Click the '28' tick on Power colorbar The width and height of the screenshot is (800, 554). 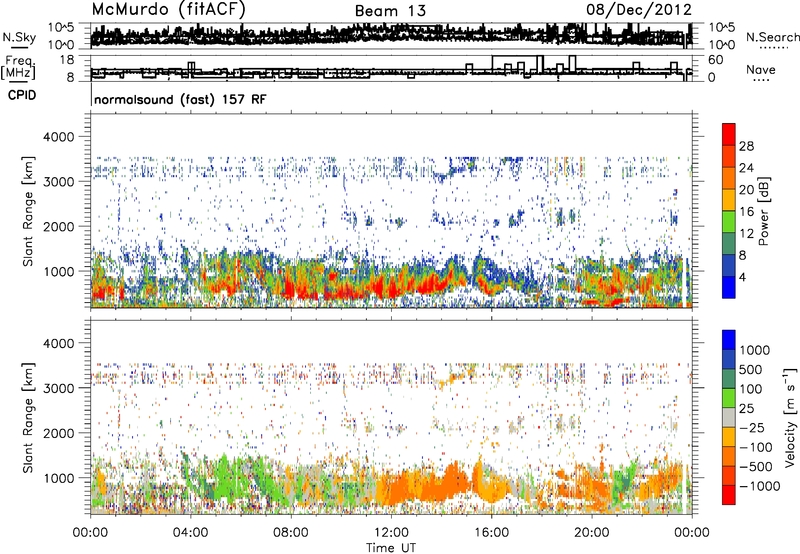click(x=746, y=146)
